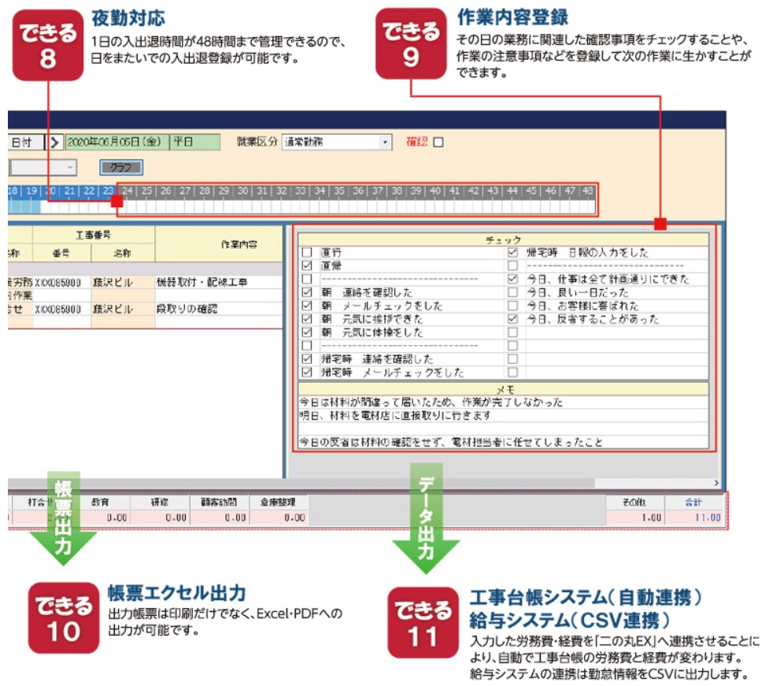Uncheck the 朝 メールチェックをした checkbox
The image size is (784, 686).
[x=307, y=306]
